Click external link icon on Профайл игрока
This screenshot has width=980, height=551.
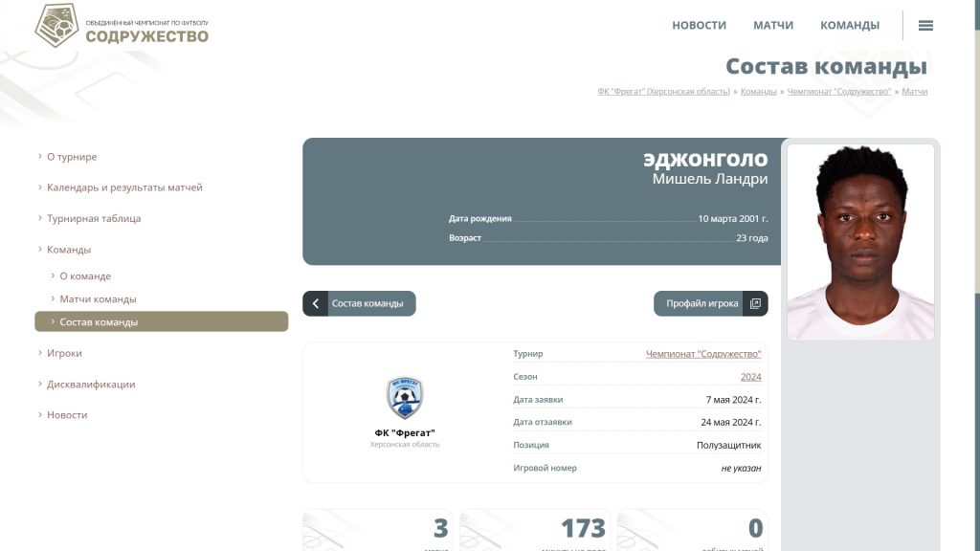(755, 303)
